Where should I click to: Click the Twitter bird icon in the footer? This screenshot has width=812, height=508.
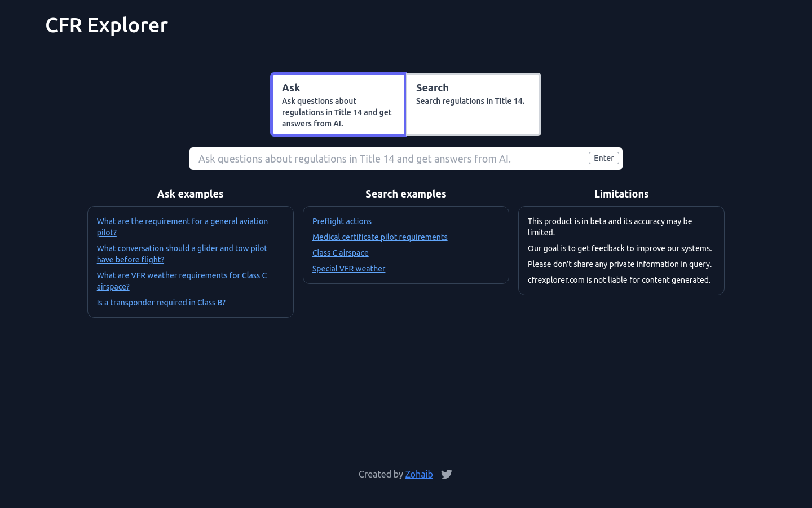[x=446, y=474]
